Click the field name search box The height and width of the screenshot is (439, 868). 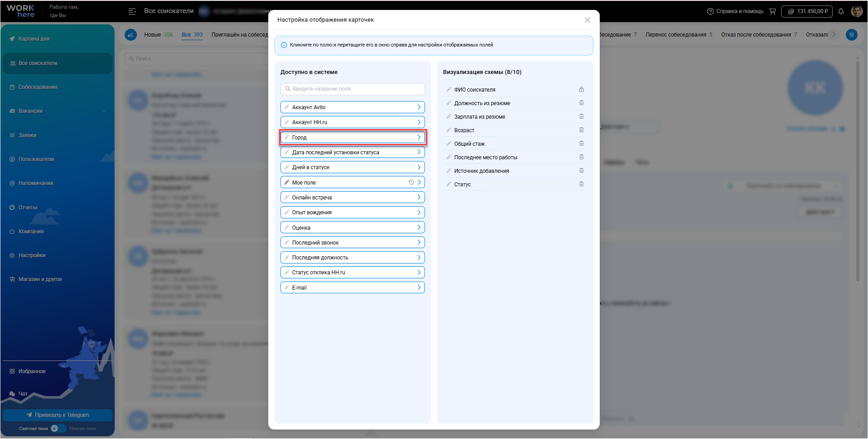coord(353,89)
